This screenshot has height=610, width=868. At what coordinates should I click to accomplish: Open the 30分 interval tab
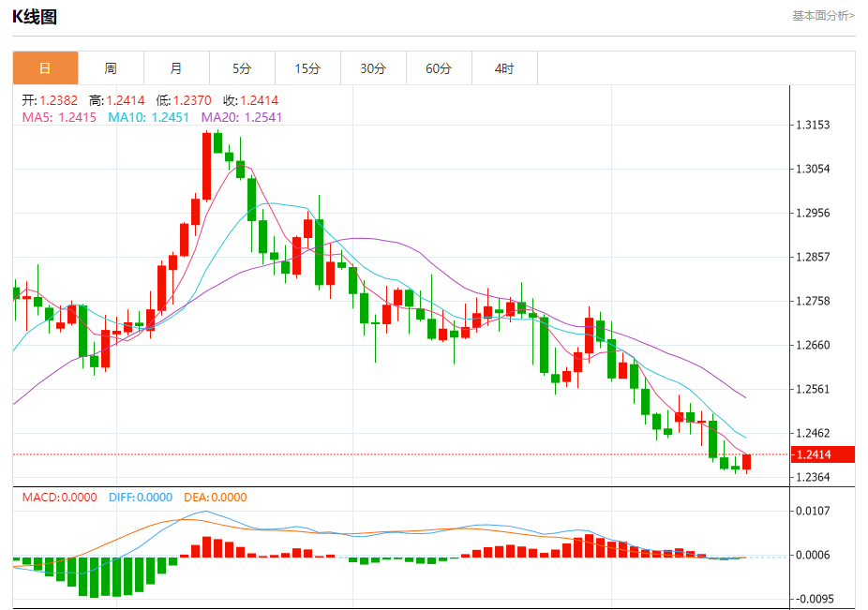coord(373,68)
